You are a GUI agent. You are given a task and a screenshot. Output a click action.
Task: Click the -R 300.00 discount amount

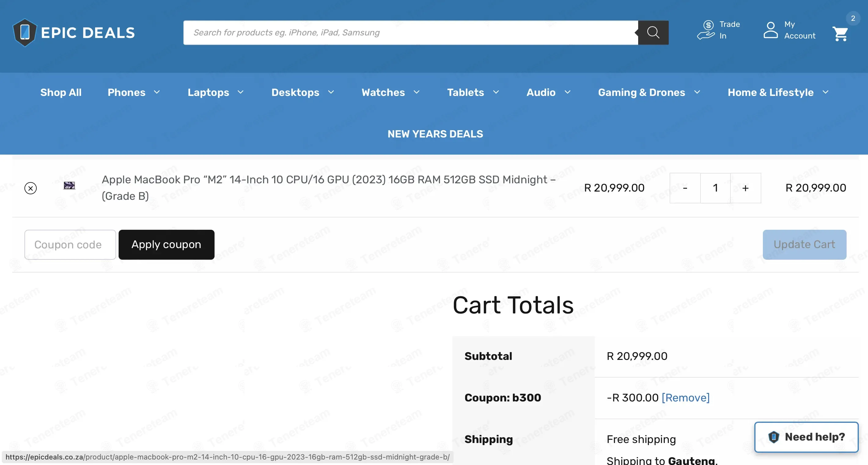click(632, 398)
